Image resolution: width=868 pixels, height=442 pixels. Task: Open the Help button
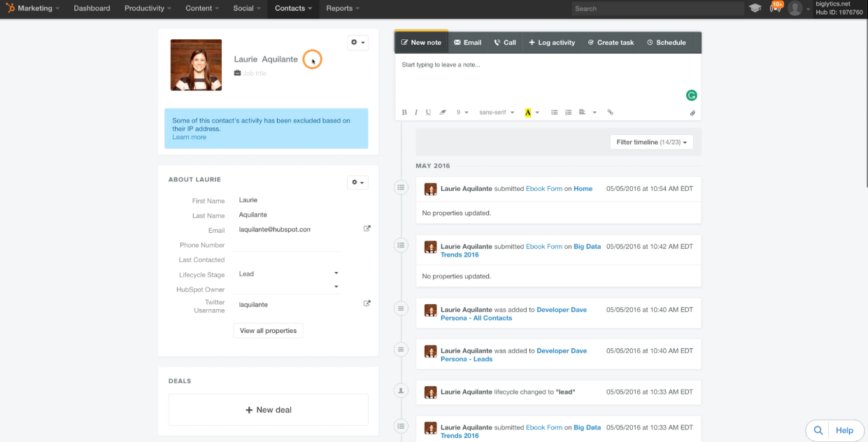tap(845, 430)
